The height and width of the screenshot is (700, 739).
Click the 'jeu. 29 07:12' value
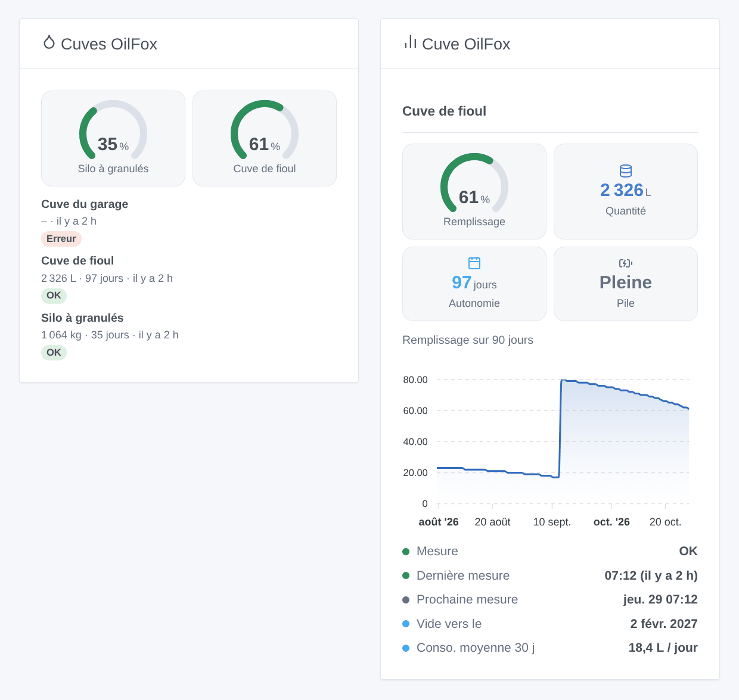coord(660,599)
